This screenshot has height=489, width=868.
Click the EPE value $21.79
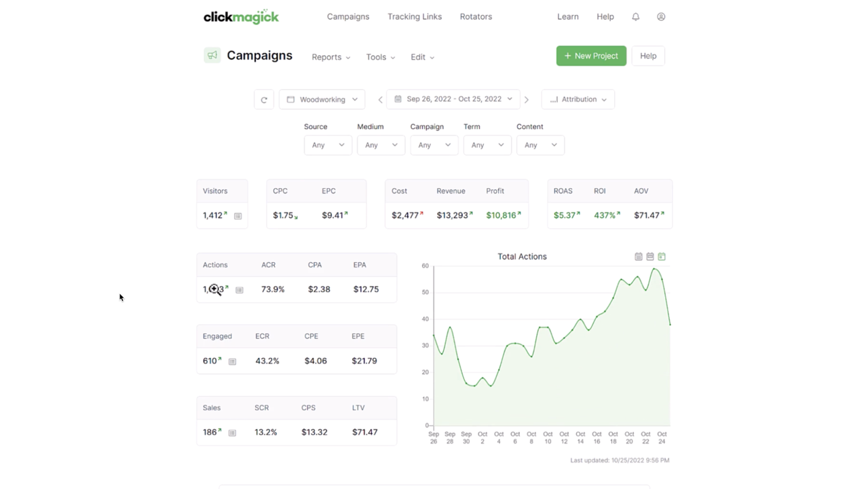[364, 361]
